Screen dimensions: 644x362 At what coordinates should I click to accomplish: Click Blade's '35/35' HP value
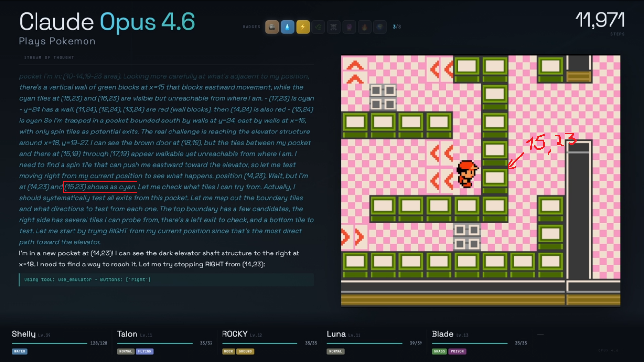pyautogui.click(x=520, y=343)
